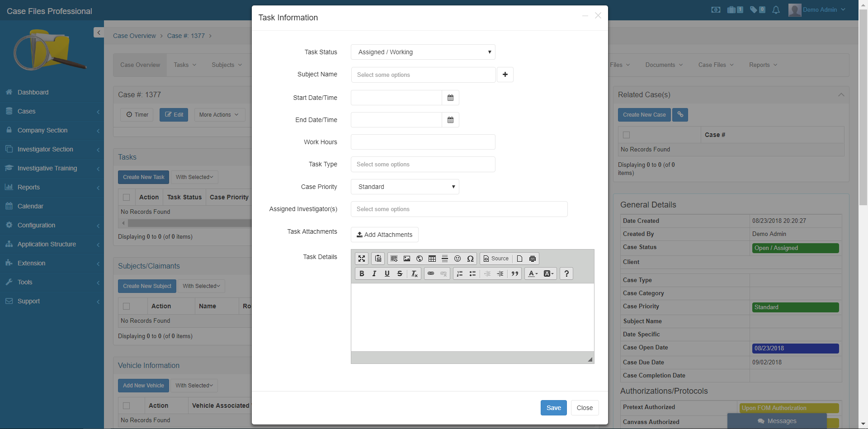Open the Assigned Investigator(s) selector
Screen dimensions: 868x429
pyautogui.click(x=459, y=209)
